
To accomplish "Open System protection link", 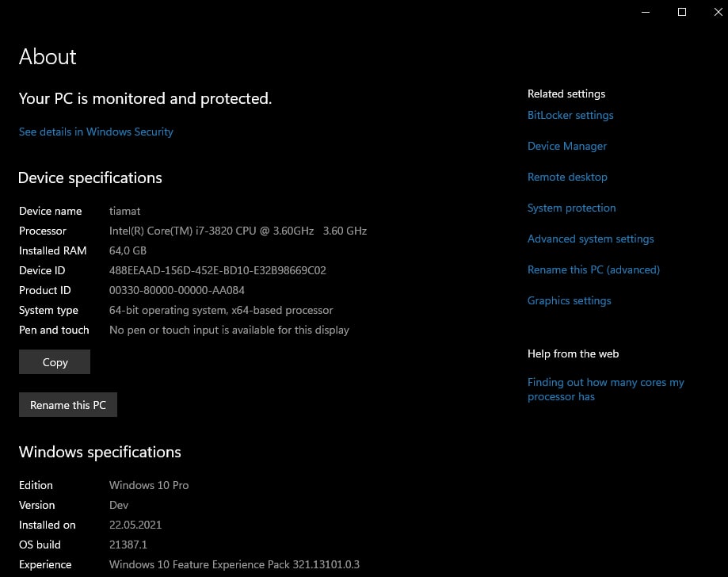I will pyautogui.click(x=571, y=208).
